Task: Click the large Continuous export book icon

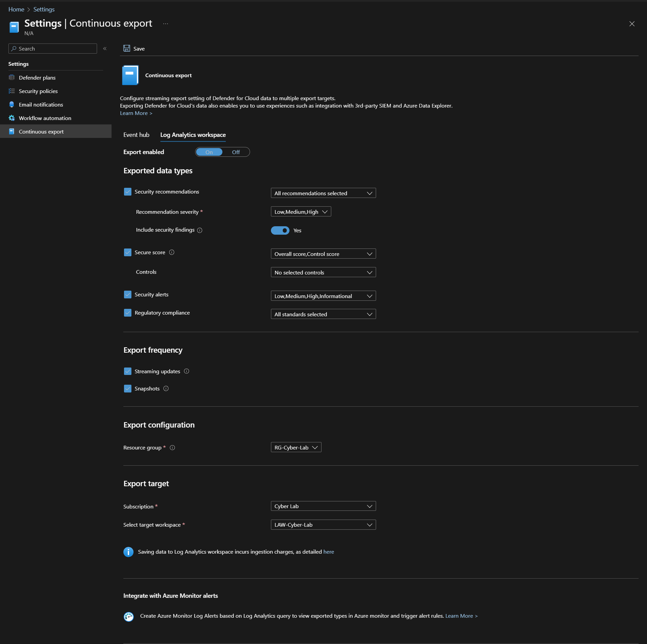Action: point(130,75)
